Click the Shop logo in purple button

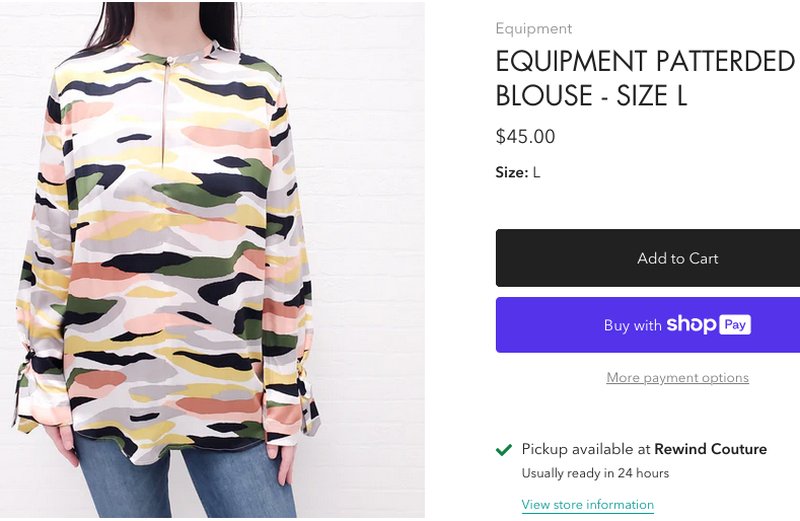[691, 324]
